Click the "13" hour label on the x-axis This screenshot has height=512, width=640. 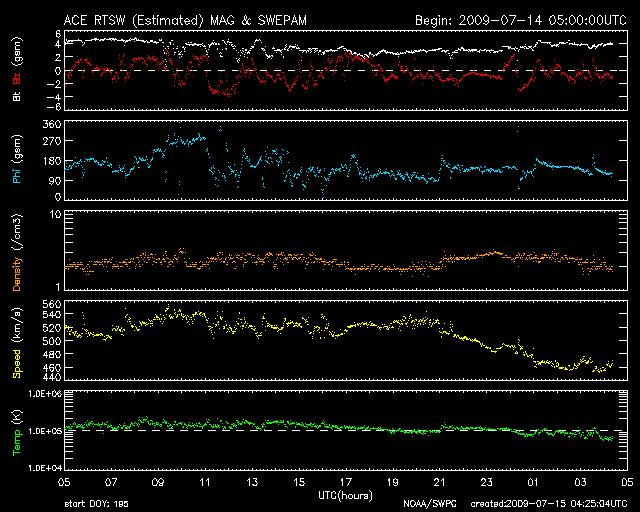[x=252, y=482]
